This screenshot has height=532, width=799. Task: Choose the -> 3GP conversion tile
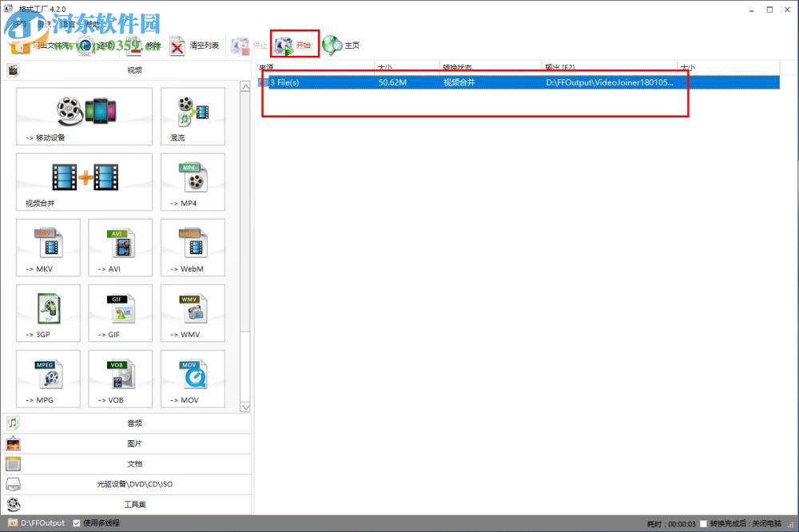click(49, 313)
